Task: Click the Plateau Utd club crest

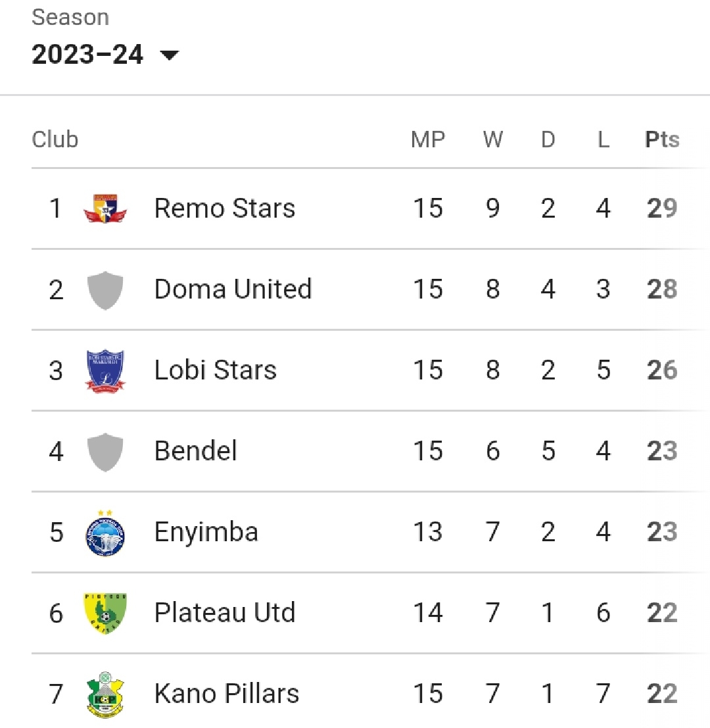Action: click(x=105, y=613)
